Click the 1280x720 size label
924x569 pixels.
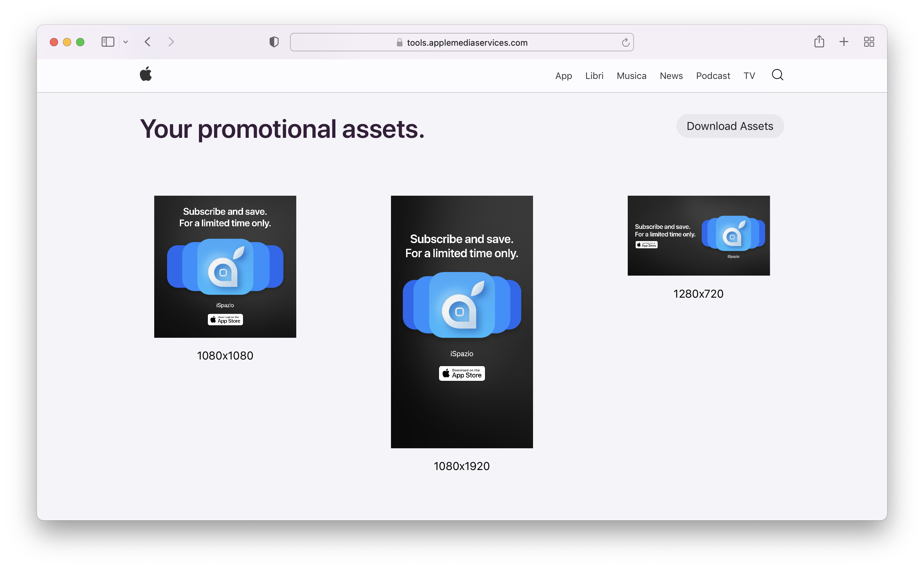click(x=698, y=294)
